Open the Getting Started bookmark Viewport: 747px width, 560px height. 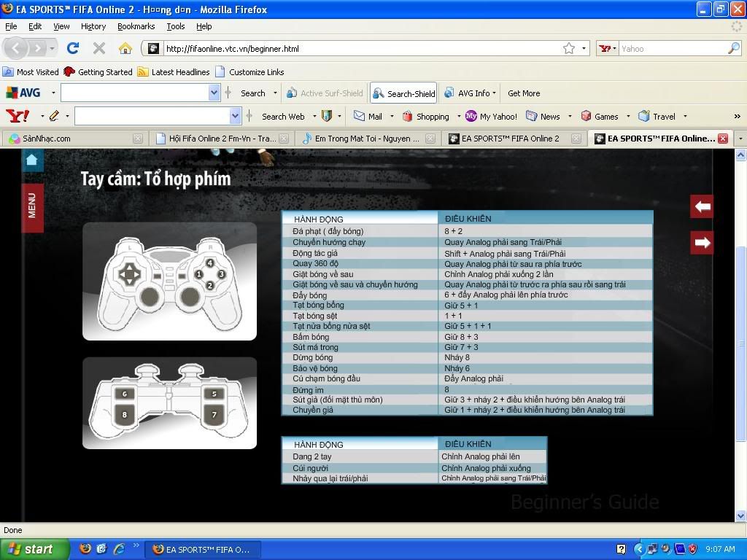pyautogui.click(x=98, y=72)
